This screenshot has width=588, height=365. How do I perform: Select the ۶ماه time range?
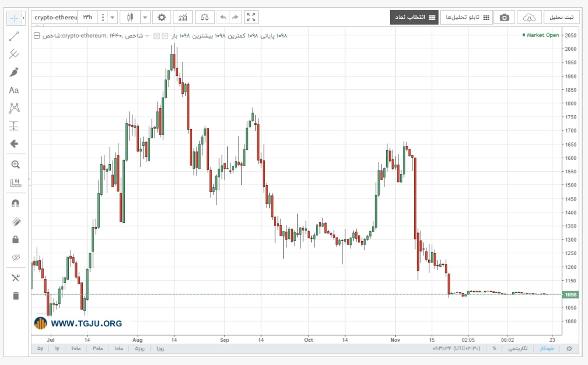pyautogui.click(x=76, y=349)
